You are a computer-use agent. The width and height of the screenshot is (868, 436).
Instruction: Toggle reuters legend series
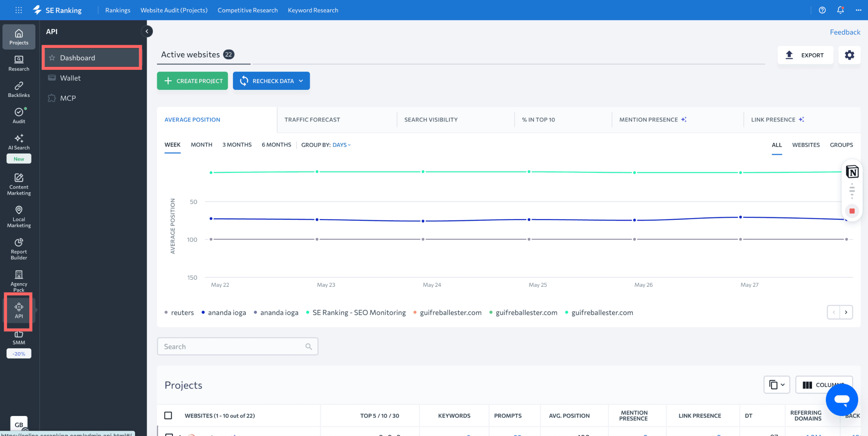tap(179, 312)
